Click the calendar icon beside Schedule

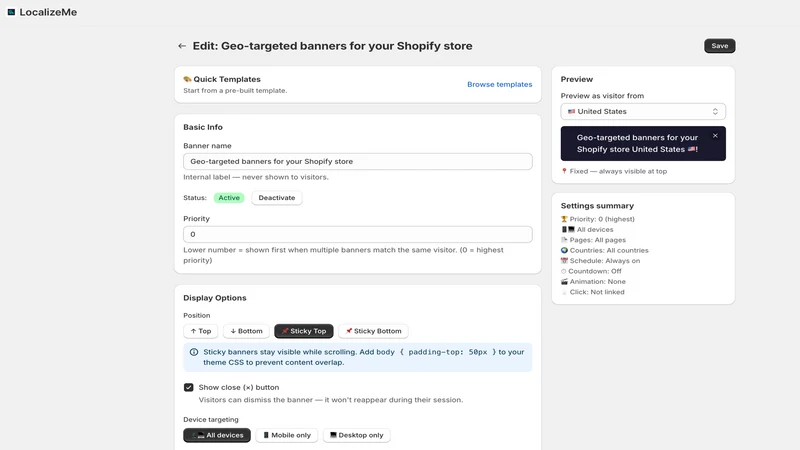point(564,261)
